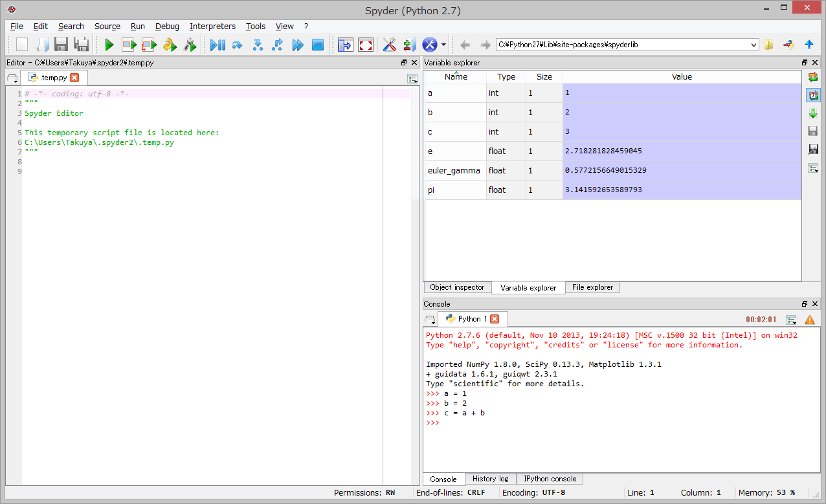
Task: Sort variables by the Size column header
Action: point(544,76)
